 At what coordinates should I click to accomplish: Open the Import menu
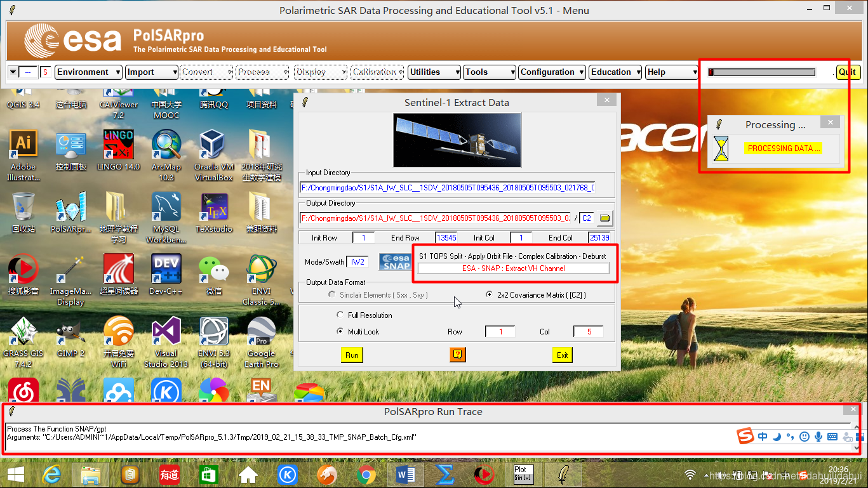tap(151, 72)
